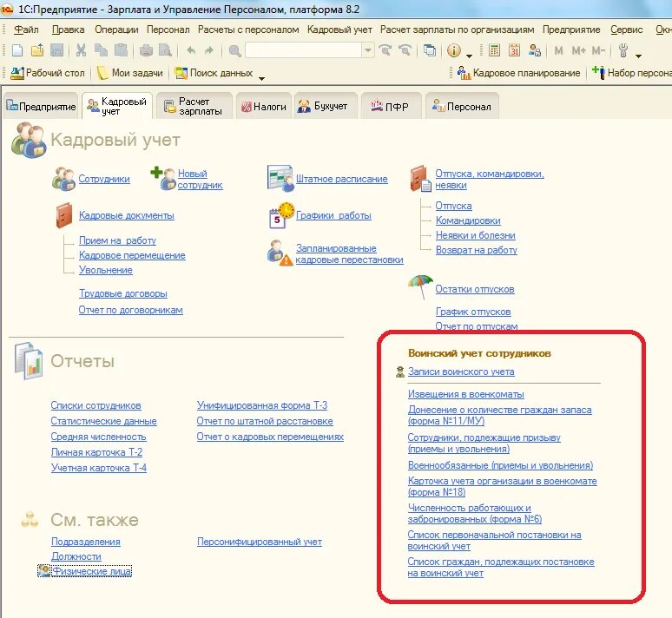Viewport: 672px width, 618px height.
Task: Click the Print preview icon
Action: pyautogui.click(x=166, y=50)
